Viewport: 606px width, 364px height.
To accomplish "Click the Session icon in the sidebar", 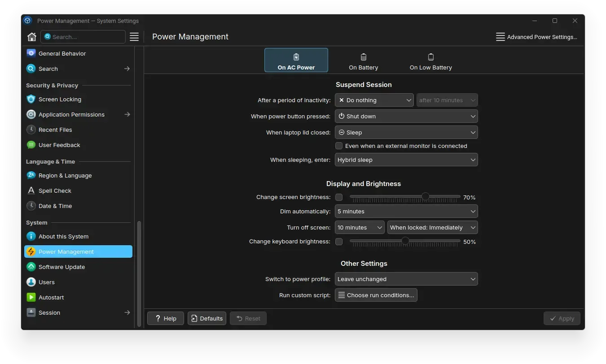I will point(31,312).
